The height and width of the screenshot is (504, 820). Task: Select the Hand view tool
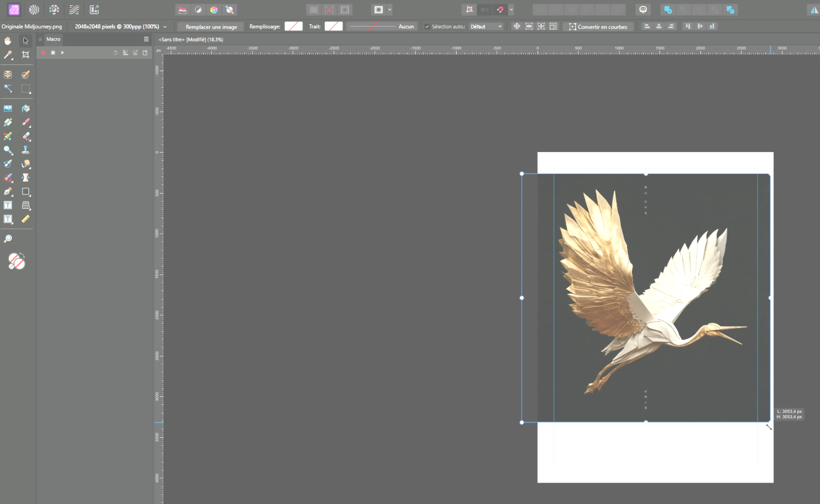coord(8,41)
